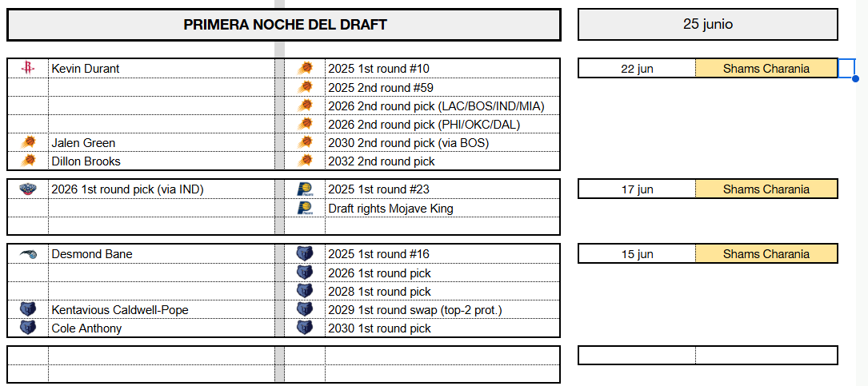868x386 pixels.
Task: Click the Grizzlies logo beside Cole Anthony
Action: click(28, 328)
